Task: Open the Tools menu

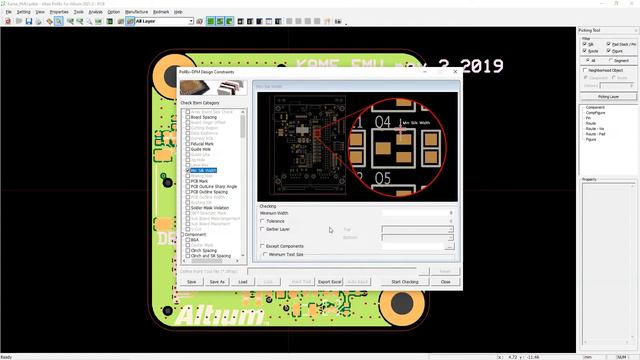Action: [x=78, y=12]
